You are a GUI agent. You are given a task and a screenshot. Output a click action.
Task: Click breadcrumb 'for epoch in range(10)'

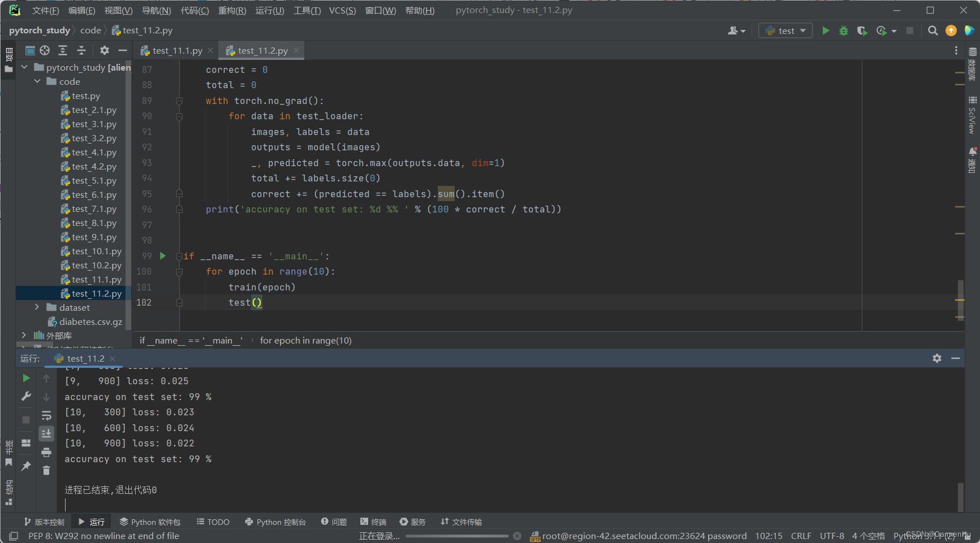tap(305, 340)
